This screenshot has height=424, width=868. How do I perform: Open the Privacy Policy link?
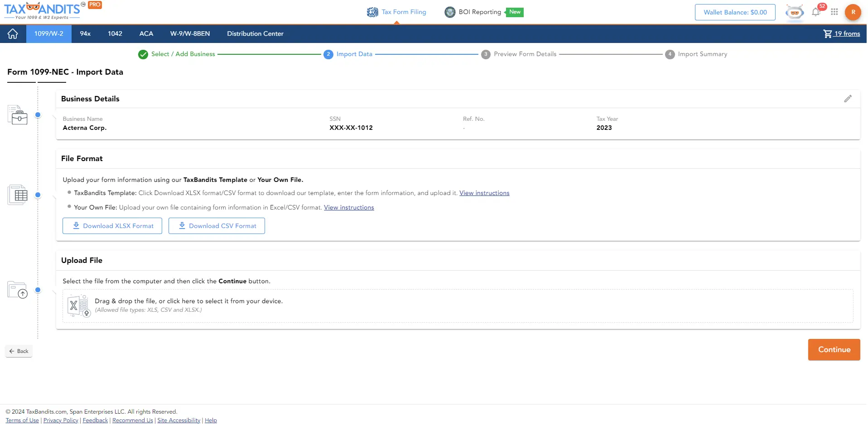coord(60,420)
